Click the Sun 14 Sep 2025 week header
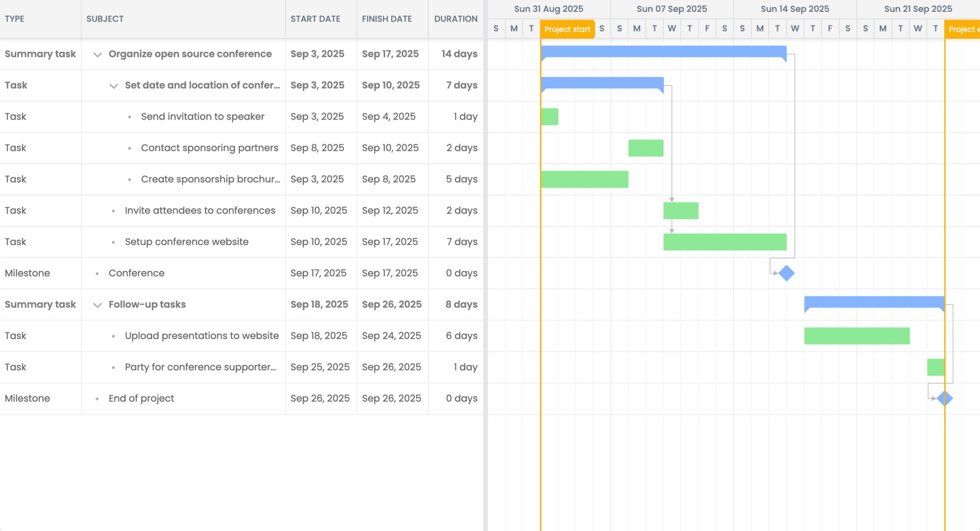 point(794,9)
